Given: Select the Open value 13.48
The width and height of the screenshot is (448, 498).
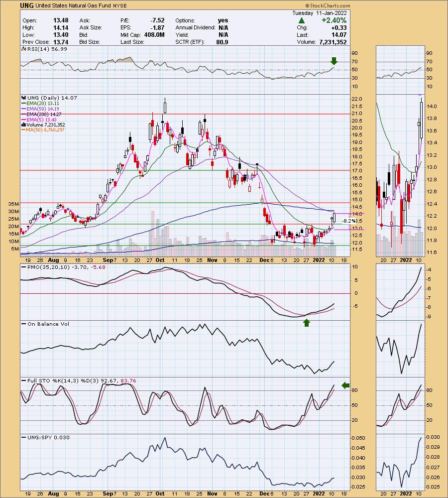Looking at the screenshot, I should (x=61, y=20).
